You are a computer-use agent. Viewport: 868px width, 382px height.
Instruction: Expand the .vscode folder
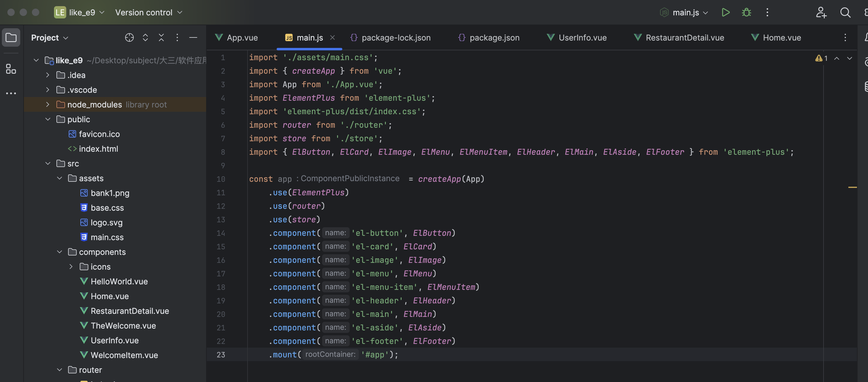coord(48,90)
